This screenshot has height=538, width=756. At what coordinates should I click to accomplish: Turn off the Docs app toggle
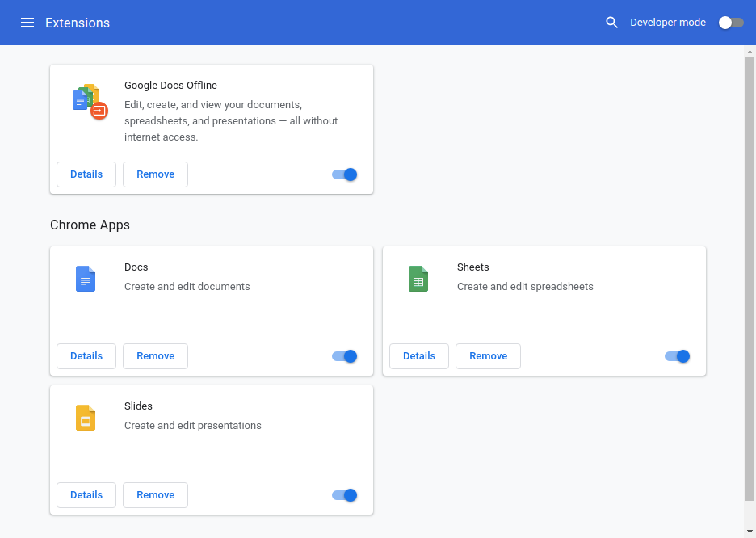[344, 356]
